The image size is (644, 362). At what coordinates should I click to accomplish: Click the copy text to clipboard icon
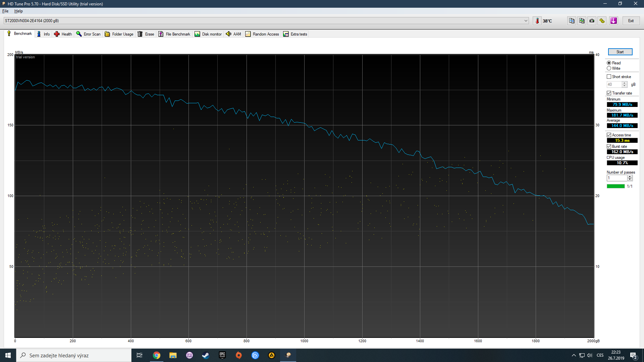(572, 21)
